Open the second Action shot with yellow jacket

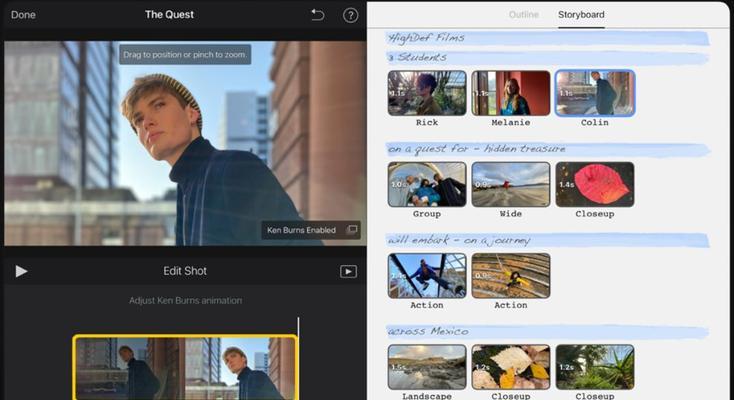click(511, 276)
